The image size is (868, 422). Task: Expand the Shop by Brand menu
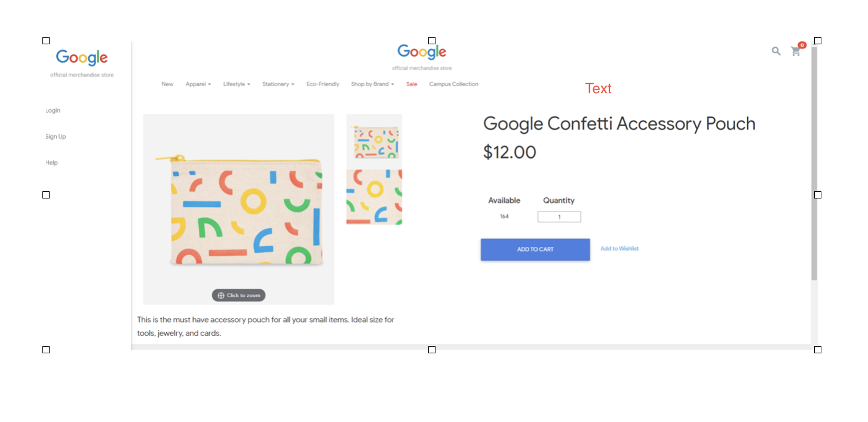coord(372,84)
